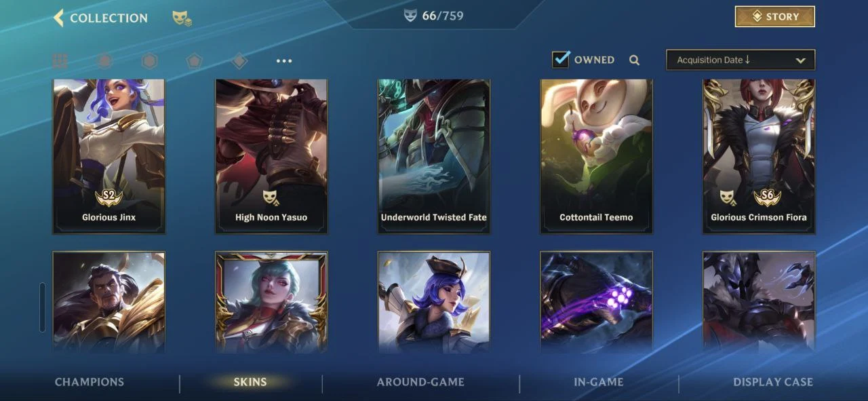Open the Display Case tab

pyautogui.click(x=773, y=382)
